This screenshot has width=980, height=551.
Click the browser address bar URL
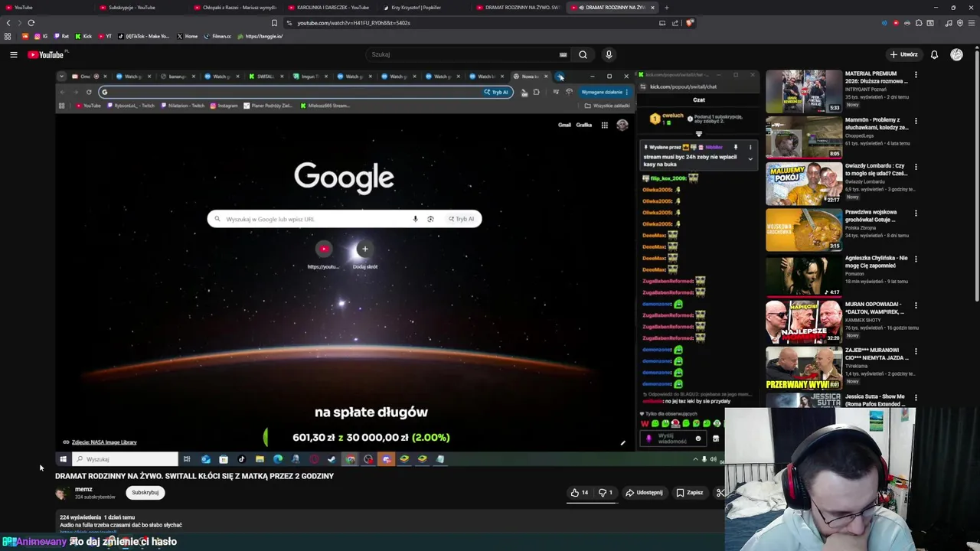click(354, 23)
